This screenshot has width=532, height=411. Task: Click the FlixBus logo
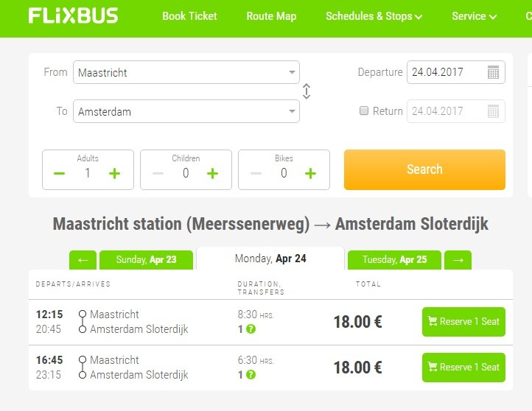(x=73, y=15)
